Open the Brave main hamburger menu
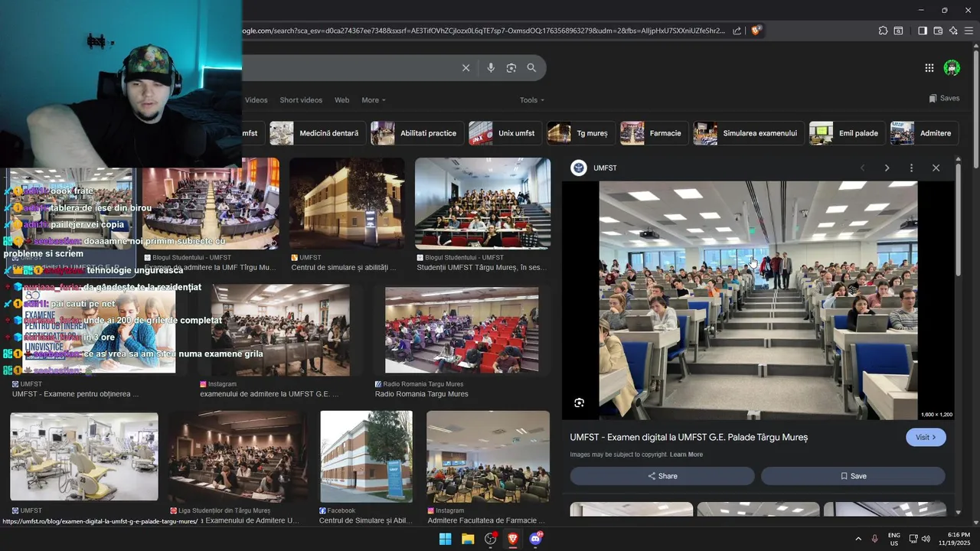The image size is (980, 551). [x=969, y=31]
